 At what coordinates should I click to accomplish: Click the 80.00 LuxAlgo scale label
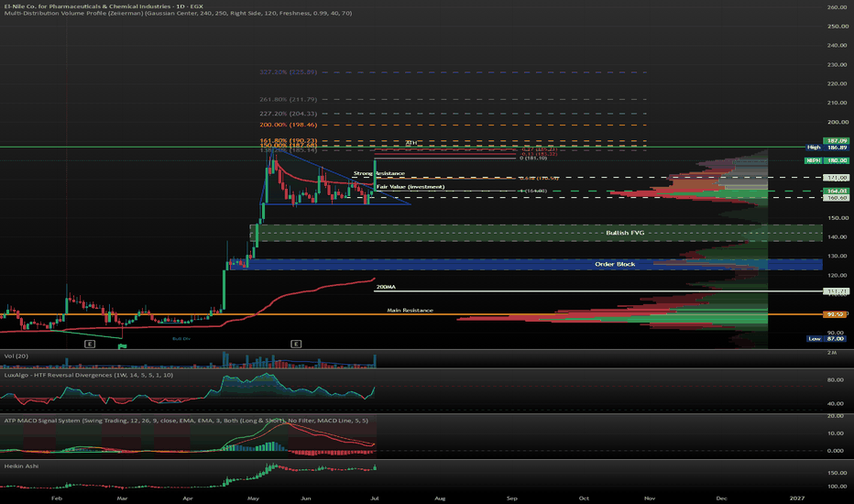[836, 379]
